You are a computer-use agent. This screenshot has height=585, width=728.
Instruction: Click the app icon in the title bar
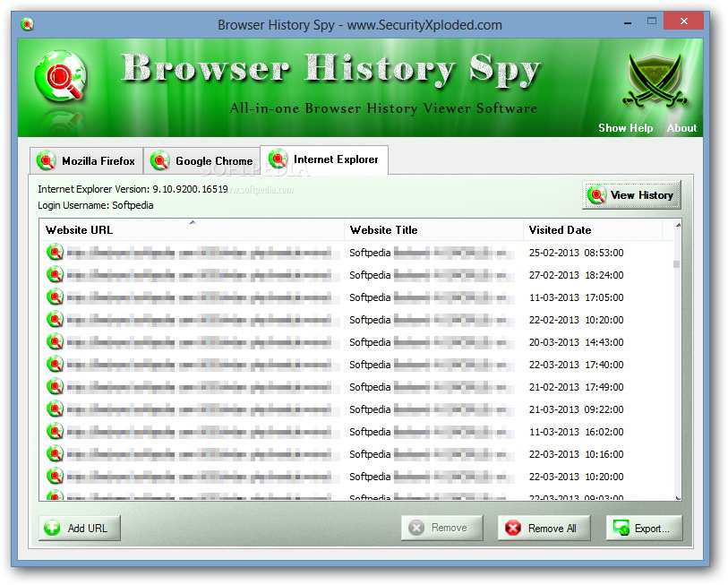click(x=27, y=24)
